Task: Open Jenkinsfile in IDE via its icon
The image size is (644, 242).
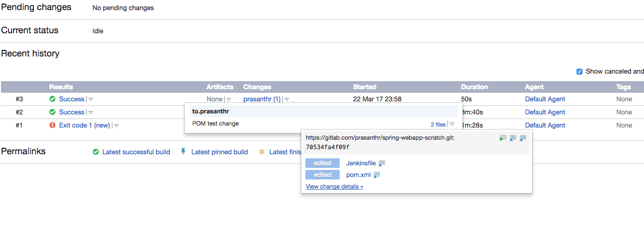Action: pyautogui.click(x=382, y=163)
